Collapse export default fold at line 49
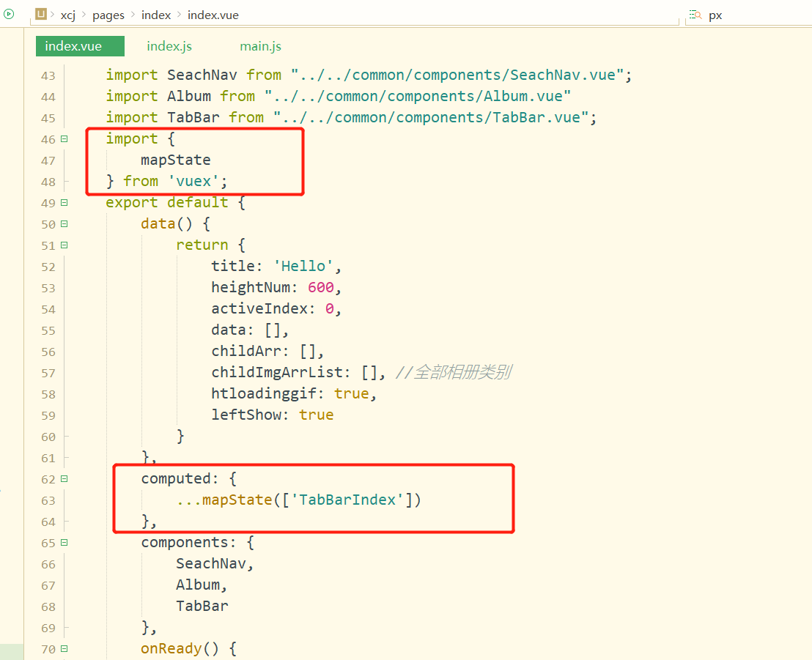Image resolution: width=812 pixels, height=660 pixels. pyautogui.click(x=64, y=202)
